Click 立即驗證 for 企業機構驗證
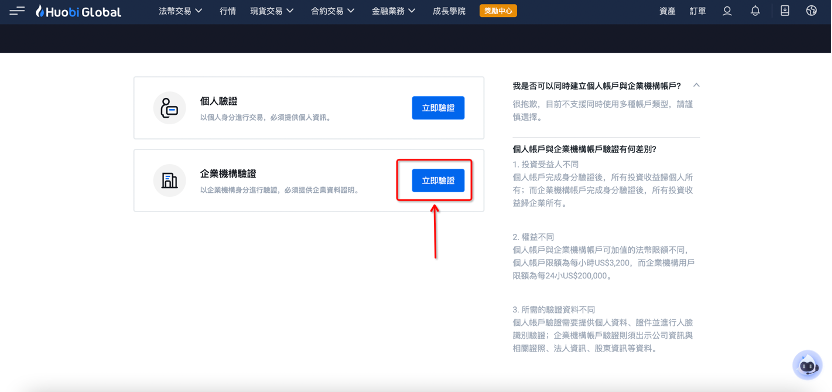832x392 pixels. pos(438,180)
